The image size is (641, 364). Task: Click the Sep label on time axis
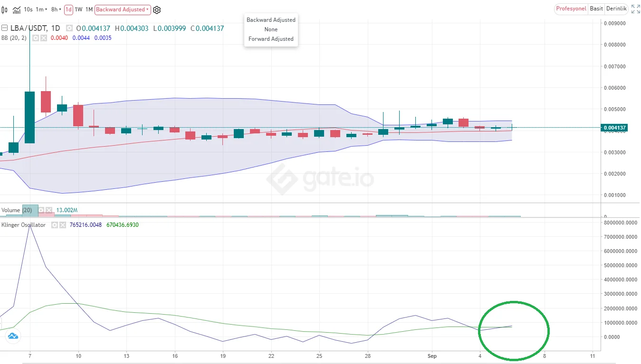(432, 355)
